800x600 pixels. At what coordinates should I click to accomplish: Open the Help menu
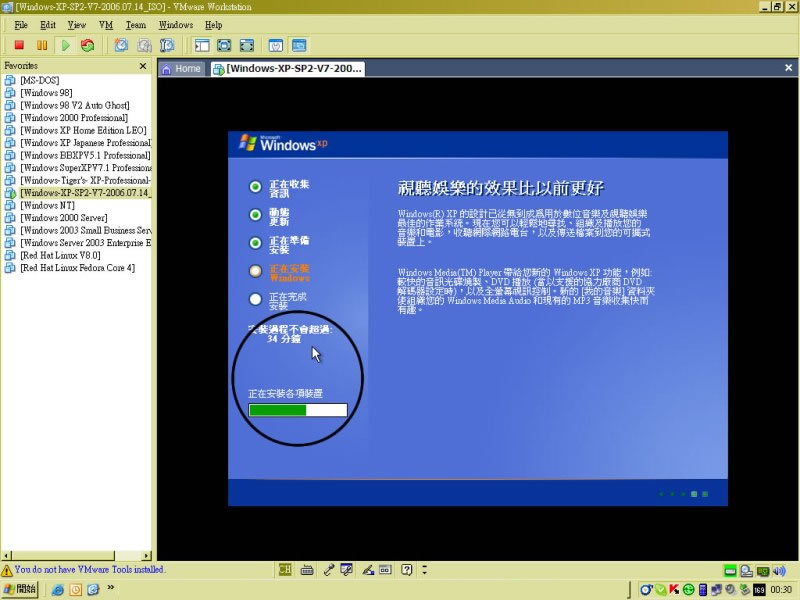coord(213,25)
